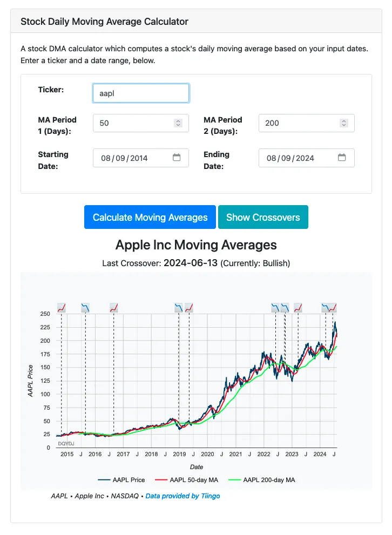Click the second bearish marker near late 2022
The image size is (392, 535).
[286, 306]
